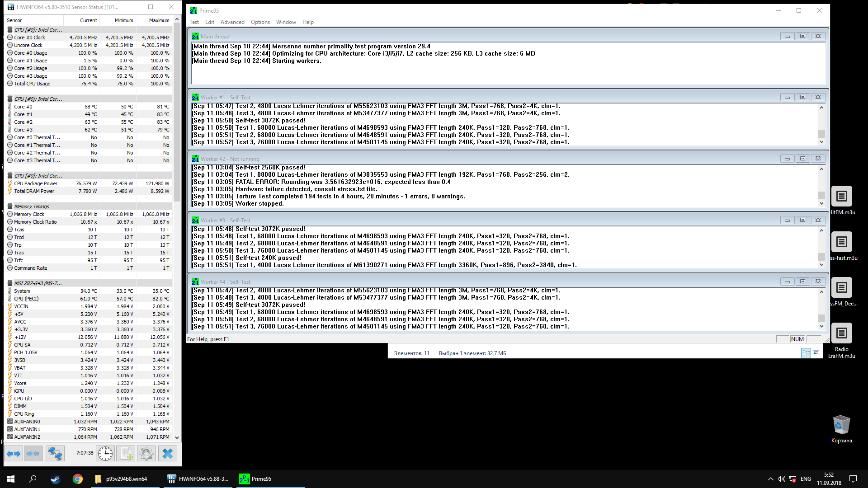Start logging with the sheet plus icon
The image size is (868, 488).
[x=126, y=453]
